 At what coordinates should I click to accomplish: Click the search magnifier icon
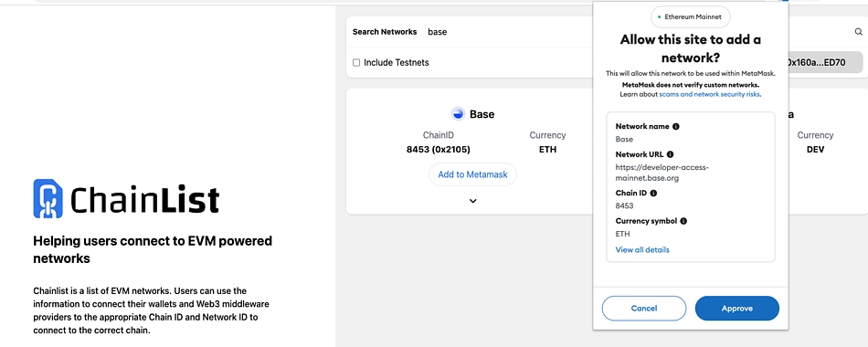859,32
